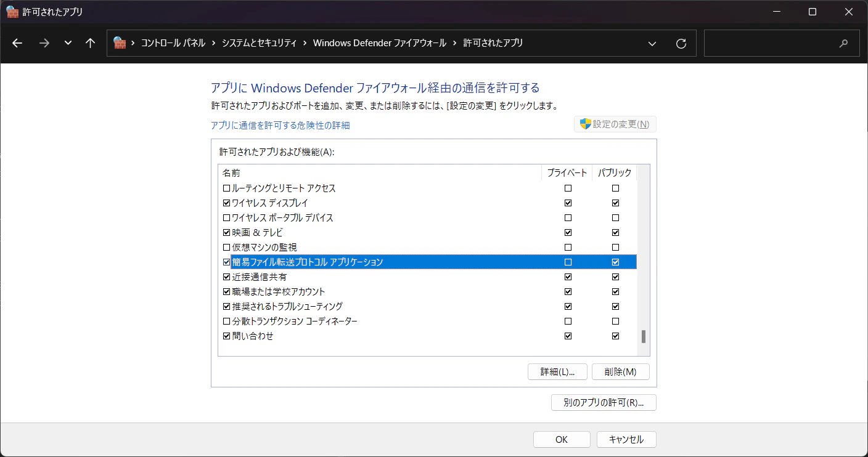Uncheck 推奨されるトラブルシューティング name checkbox
Image resolution: width=868 pixels, height=457 pixels.
[x=226, y=306]
